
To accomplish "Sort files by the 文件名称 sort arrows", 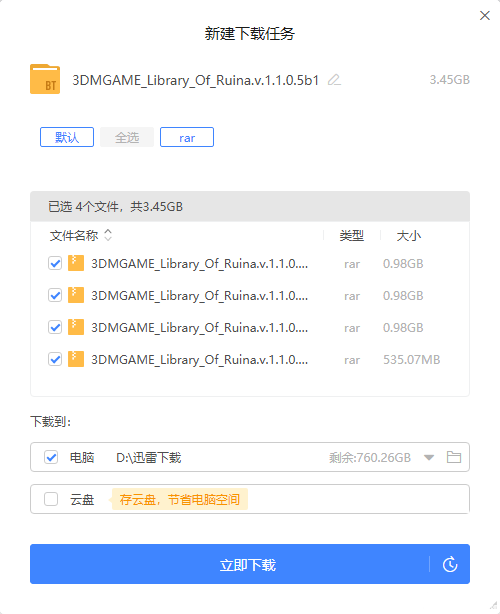I will [108, 235].
